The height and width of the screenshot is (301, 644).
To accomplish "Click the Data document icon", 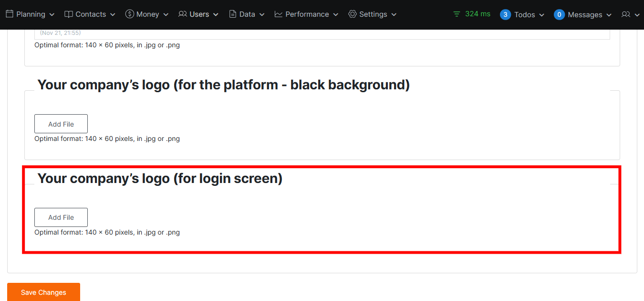I will pyautogui.click(x=233, y=14).
